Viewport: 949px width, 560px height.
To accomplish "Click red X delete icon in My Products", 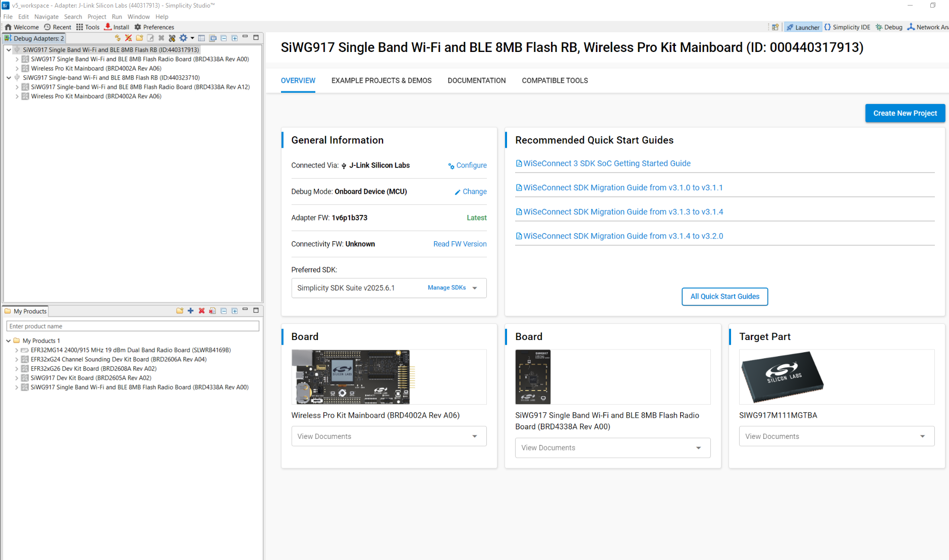I will click(x=201, y=311).
